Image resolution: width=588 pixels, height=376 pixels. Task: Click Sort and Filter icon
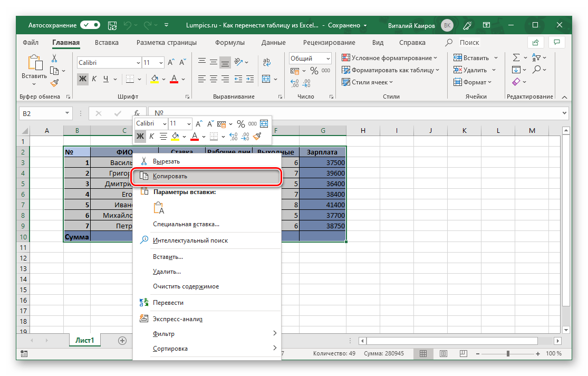click(x=536, y=57)
